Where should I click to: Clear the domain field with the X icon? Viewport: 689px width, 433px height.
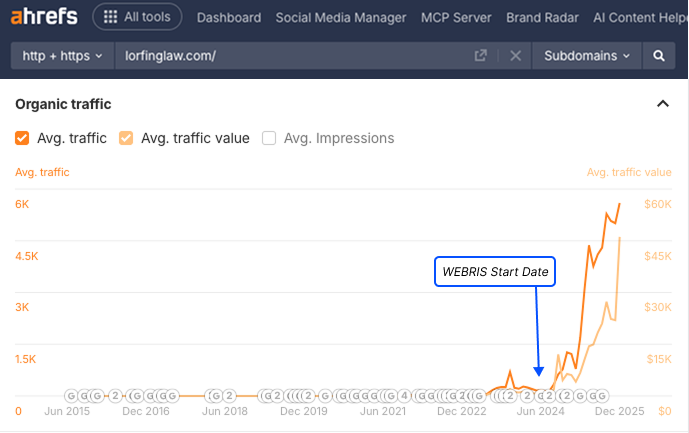516,56
